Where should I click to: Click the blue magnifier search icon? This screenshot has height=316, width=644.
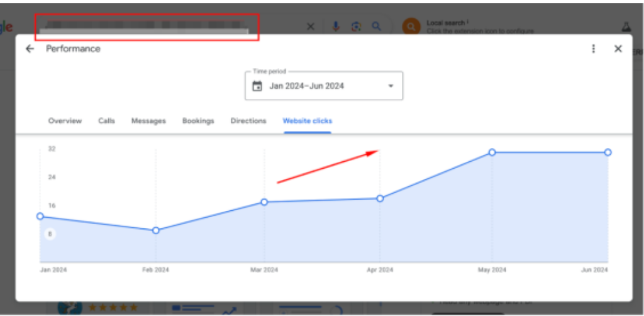coord(376,26)
